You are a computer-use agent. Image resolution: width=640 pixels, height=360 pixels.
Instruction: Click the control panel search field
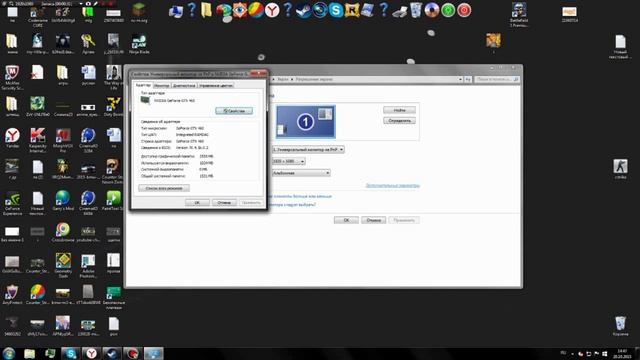click(x=496, y=79)
